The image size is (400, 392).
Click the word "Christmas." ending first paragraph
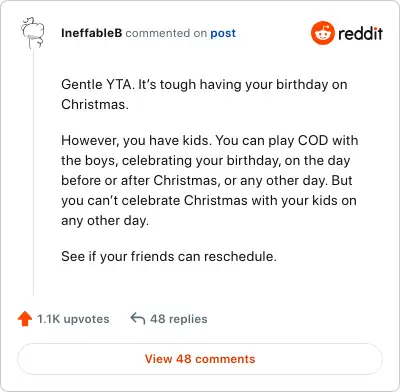click(95, 105)
